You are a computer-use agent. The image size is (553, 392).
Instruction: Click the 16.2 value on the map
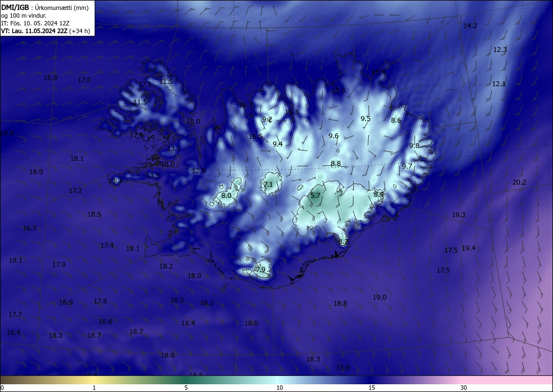click(x=177, y=300)
